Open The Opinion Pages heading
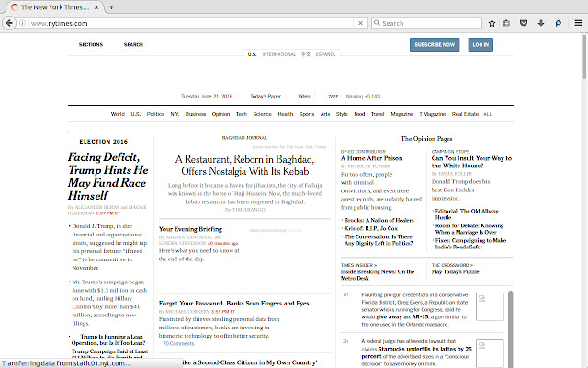588x368 pixels. 426,139
